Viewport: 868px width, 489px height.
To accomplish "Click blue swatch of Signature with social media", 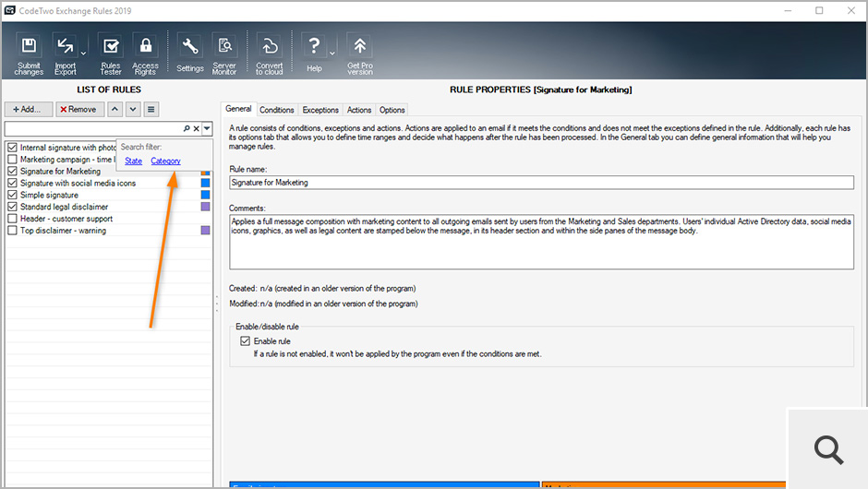I will pyautogui.click(x=205, y=183).
